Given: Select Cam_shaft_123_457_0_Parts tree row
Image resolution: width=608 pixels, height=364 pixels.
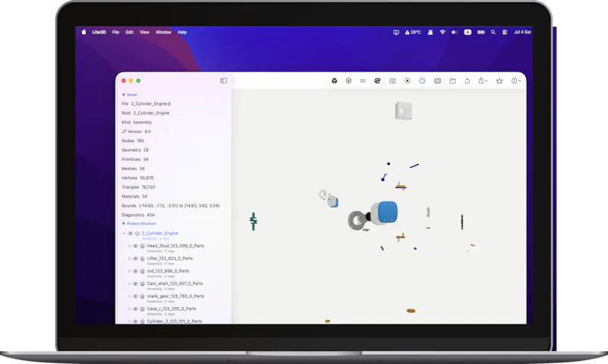Looking at the screenshot, I should [175, 283].
